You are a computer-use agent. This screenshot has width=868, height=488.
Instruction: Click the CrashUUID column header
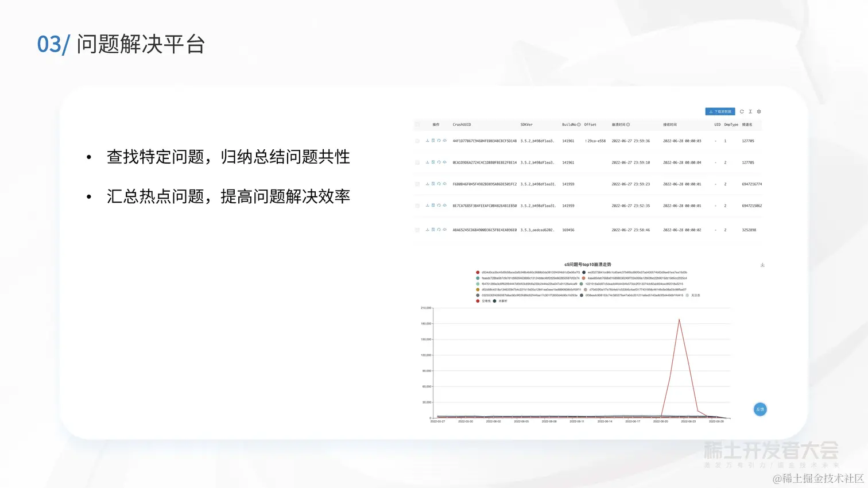point(462,125)
